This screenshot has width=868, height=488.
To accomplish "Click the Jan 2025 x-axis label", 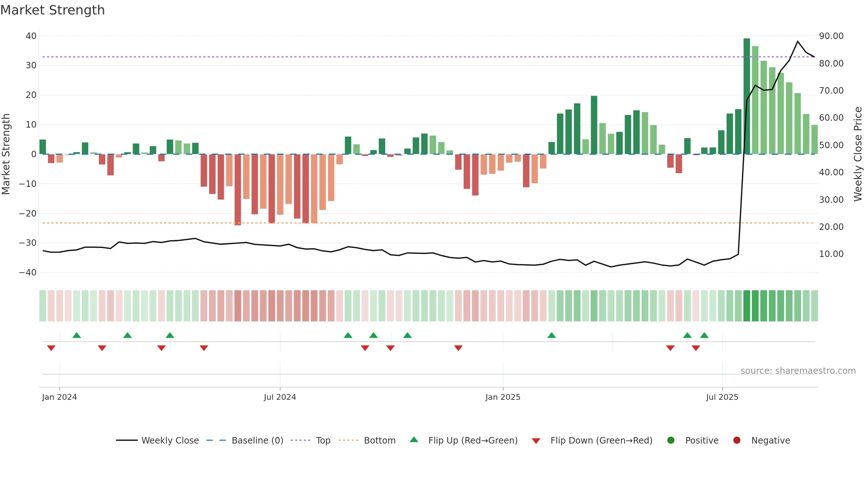I will click(x=503, y=397).
